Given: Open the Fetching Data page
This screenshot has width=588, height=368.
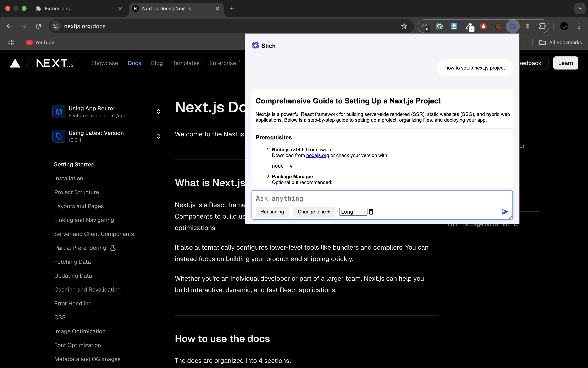Looking at the screenshot, I should pos(72,262).
